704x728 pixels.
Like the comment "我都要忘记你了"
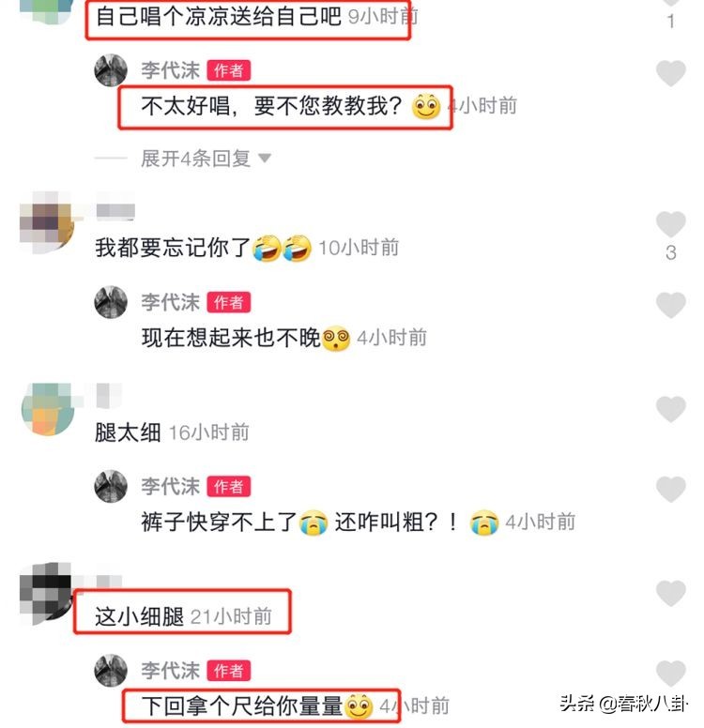pos(670,224)
